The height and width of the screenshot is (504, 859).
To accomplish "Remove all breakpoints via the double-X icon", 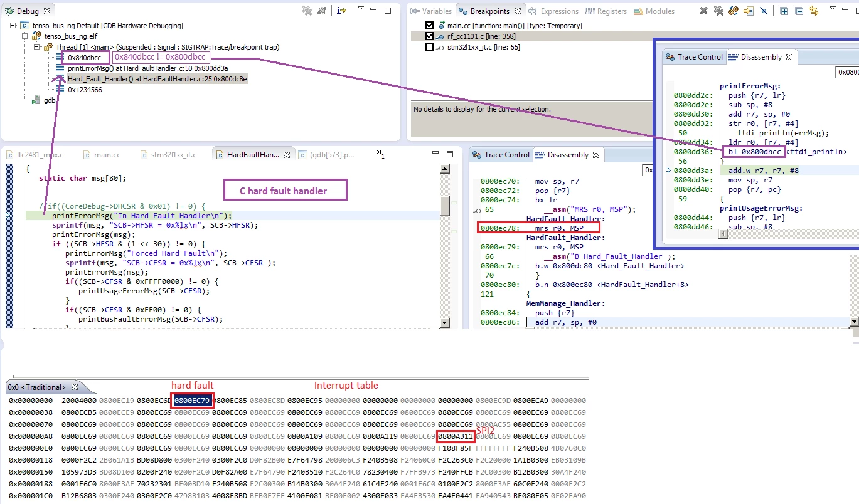I will click(718, 11).
